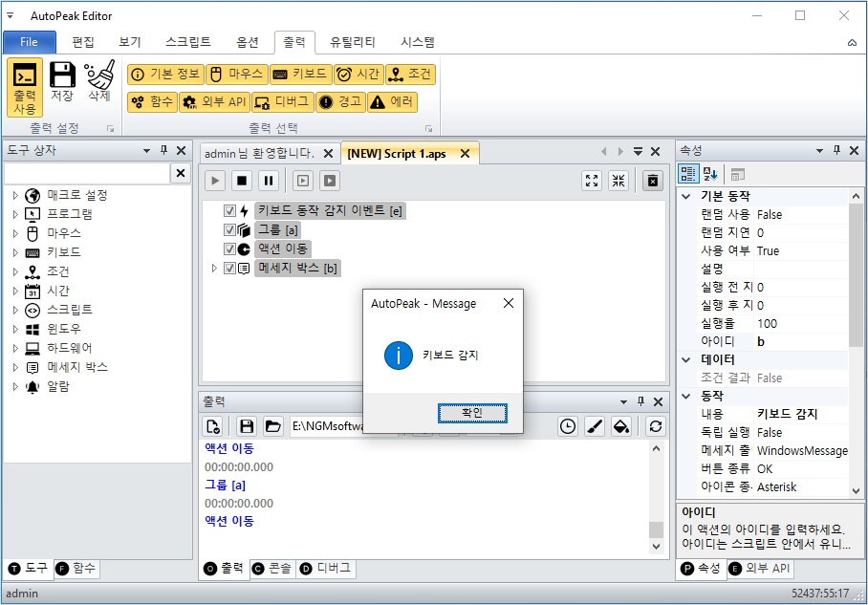Viewport: 868px width, 605px height.
Task: Click the 저장 save icon in ribbon
Action: (62, 82)
